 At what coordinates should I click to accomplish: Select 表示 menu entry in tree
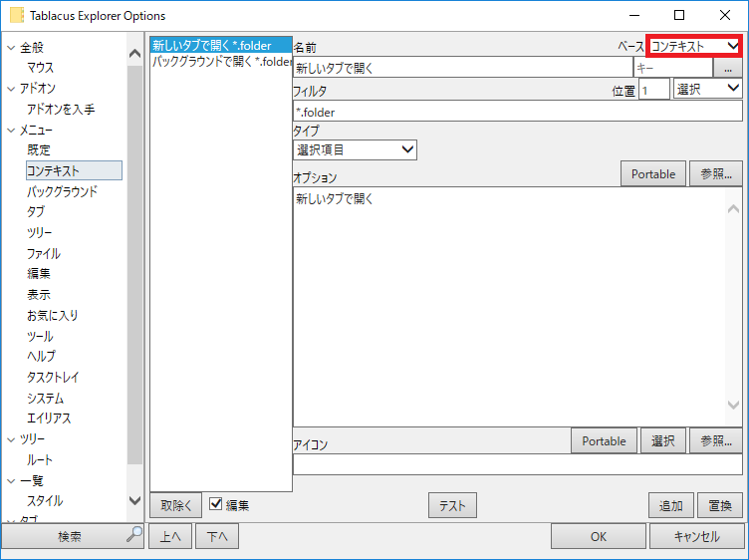coord(39,294)
